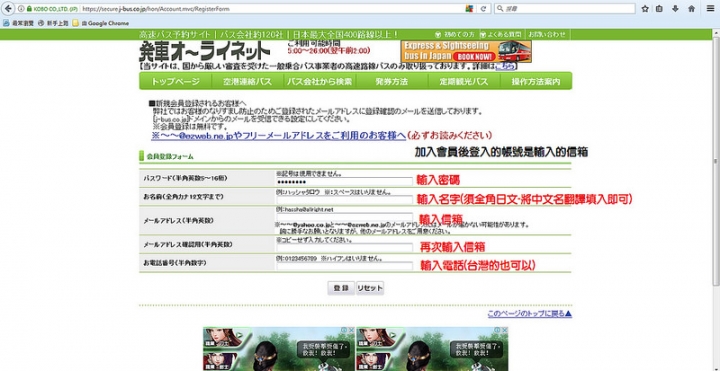Go to the browser home icon
This screenshot has height=371, width=720.
coord(692,9)
